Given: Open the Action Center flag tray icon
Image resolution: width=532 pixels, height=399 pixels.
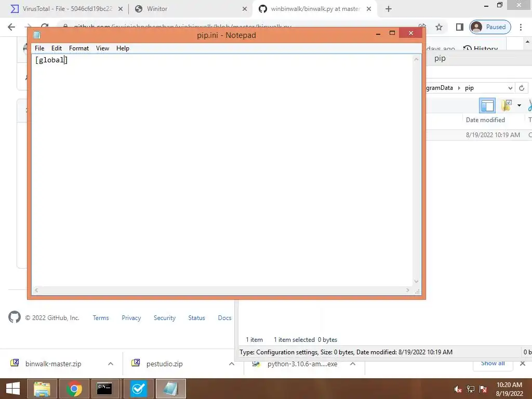Looking at the screenshot, I should coord(483,389).
